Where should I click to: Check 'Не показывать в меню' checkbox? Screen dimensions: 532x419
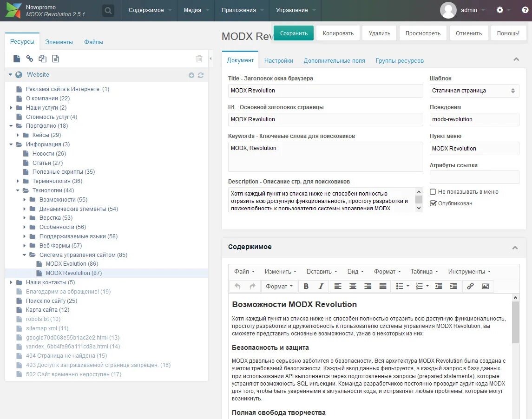click(433, 192)
